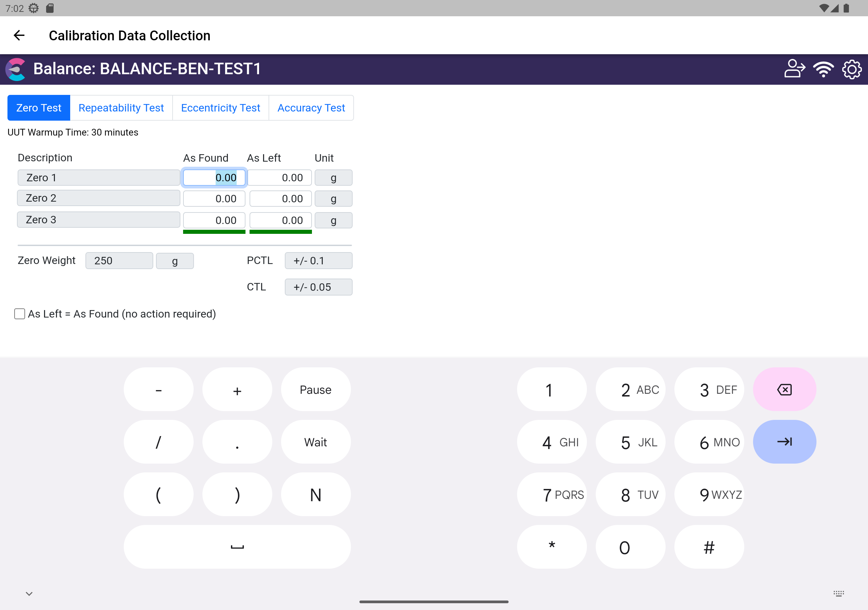Tap the Zero 2 As Found field
Screen dimensions: 868x610
214,199
